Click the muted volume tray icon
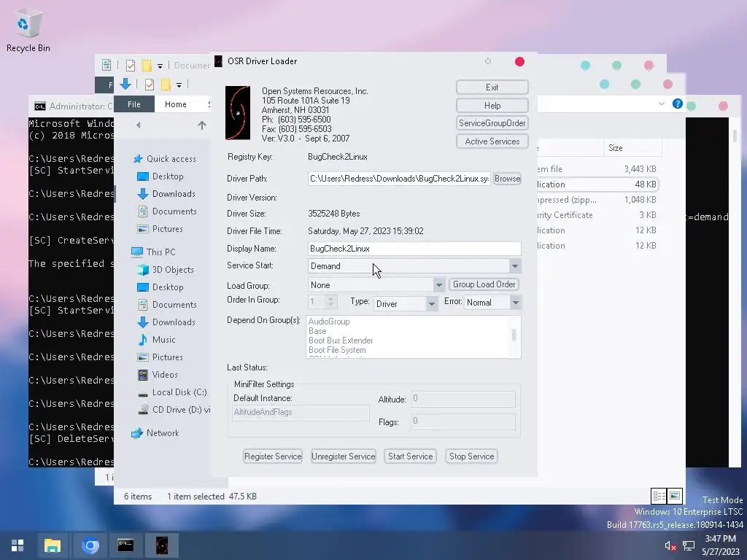The image size is (747, 560). tap(670, 545)
